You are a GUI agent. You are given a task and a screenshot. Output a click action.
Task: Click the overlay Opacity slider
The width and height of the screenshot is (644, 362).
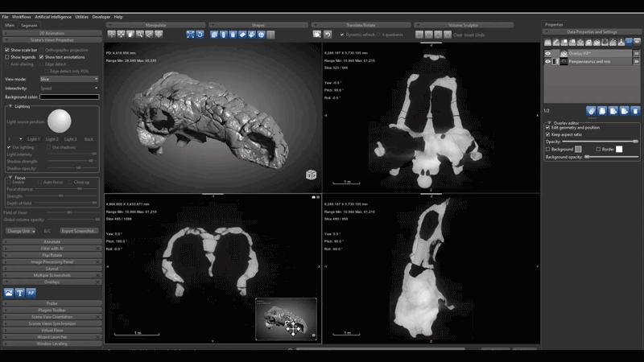(600, 142)
